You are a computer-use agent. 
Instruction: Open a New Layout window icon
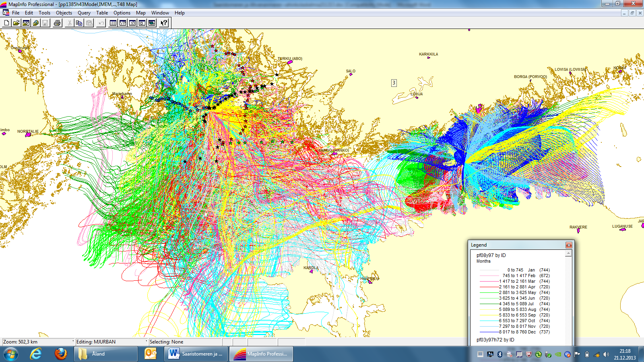pos(142,23)
